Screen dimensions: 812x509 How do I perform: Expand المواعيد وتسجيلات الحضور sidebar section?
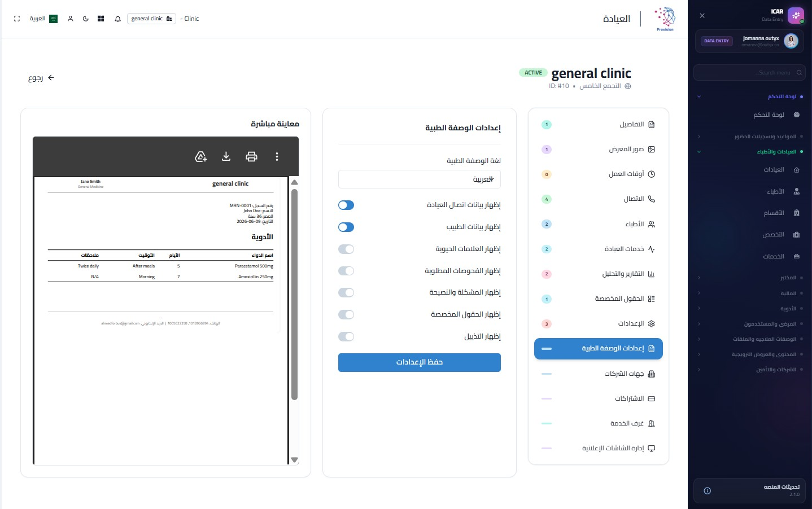(x=750, y=137)
